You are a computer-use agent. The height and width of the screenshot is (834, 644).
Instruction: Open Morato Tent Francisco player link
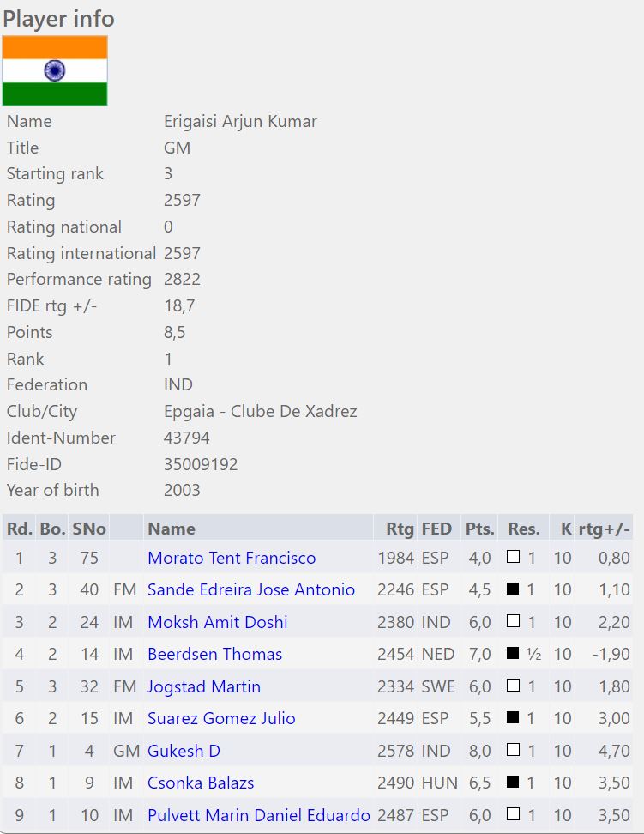pos(232,558)
